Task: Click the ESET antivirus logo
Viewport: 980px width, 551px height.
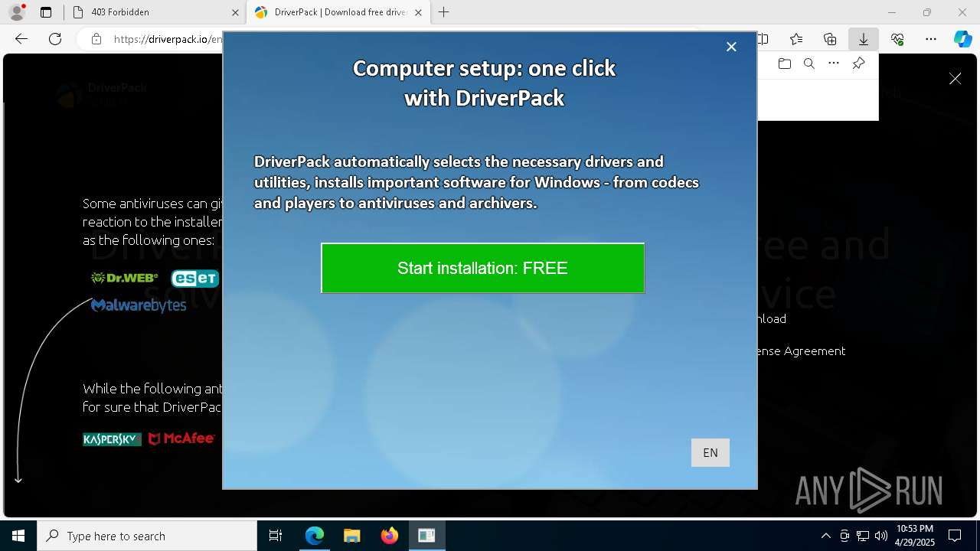Action: 194,279
